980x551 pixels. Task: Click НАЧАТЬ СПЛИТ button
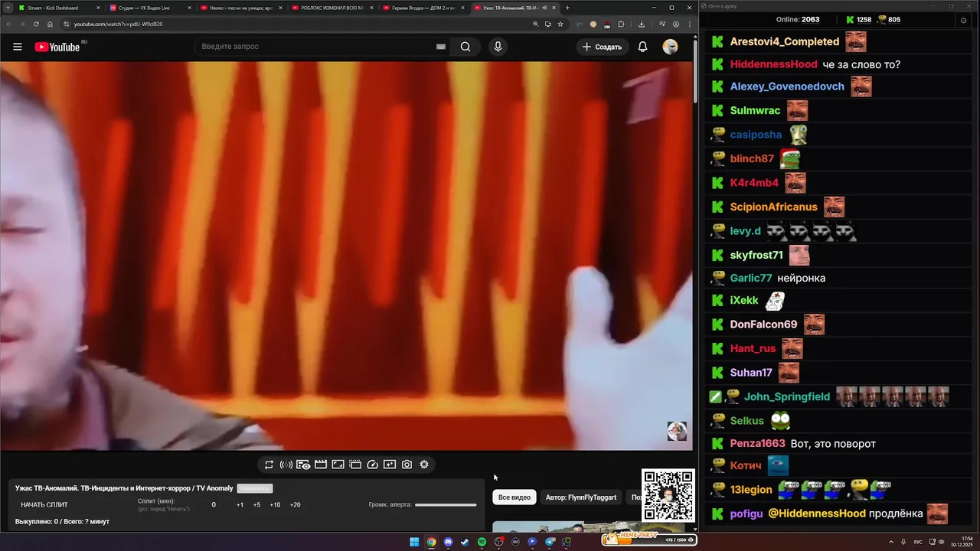point(44,505)
